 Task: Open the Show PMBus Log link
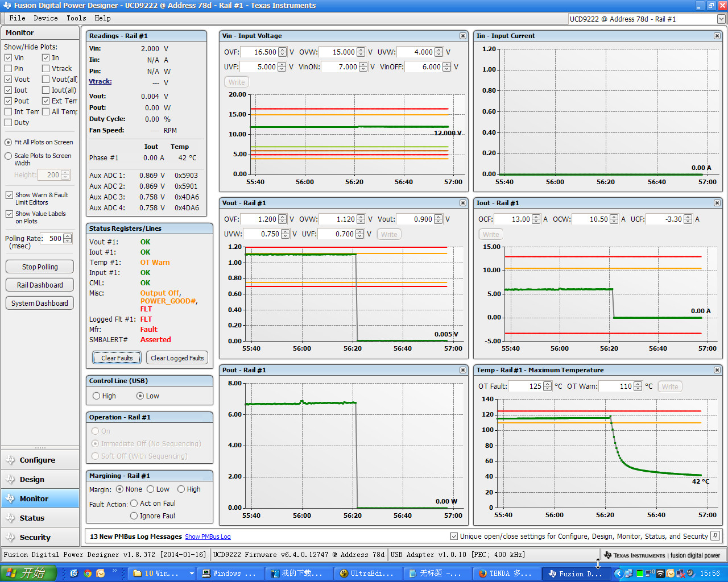click(208, 537)
